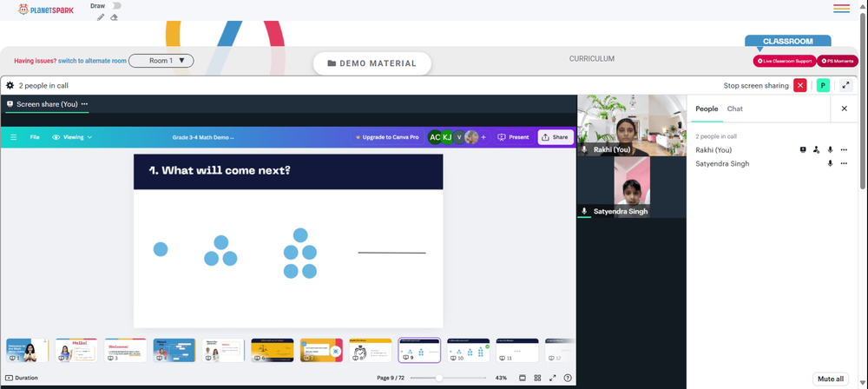Screen dimensions: 868x389
Task: Select the eraser tool
Action: pos(114,17)
